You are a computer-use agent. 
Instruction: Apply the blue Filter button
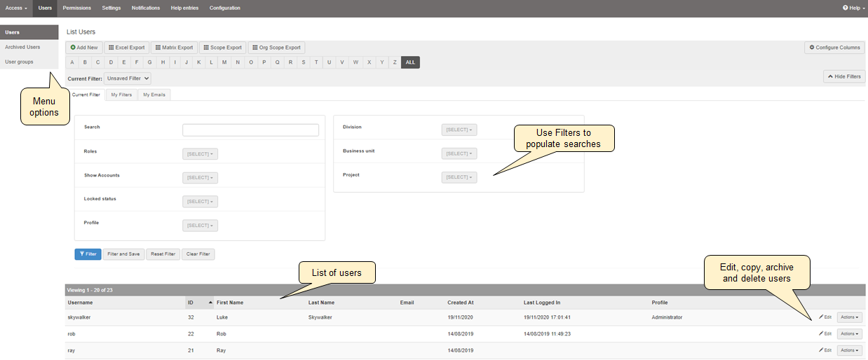(x=88, y=254)
